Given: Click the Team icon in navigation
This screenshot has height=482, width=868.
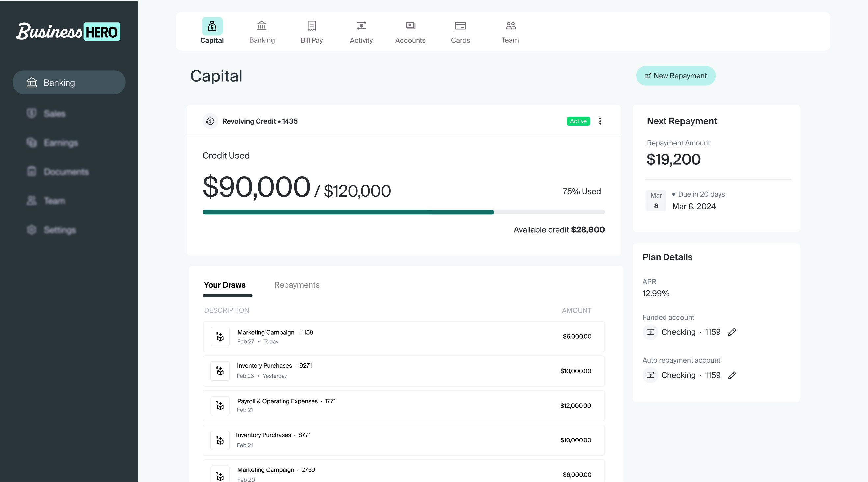Looking at the screenshot, I should pyautogui.click(x=509, y=25).
